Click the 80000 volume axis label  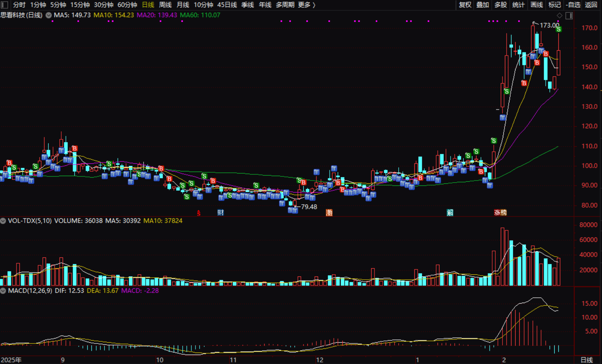[x=588, y=225]
